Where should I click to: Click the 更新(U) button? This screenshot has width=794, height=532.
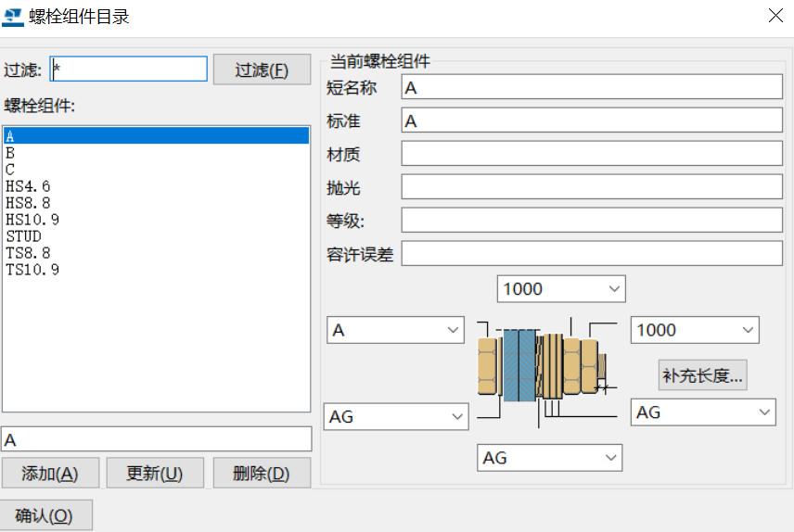point(154,474)
